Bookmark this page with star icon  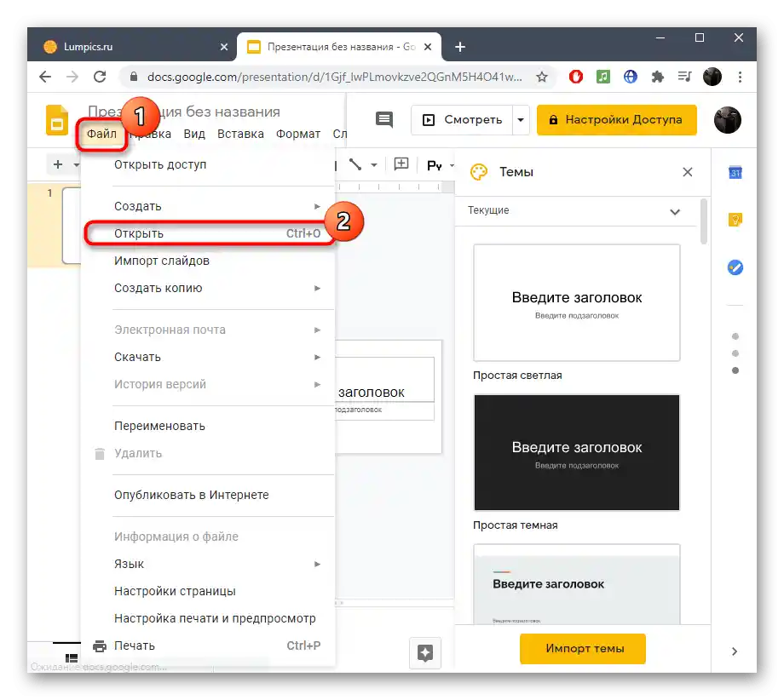coord(541,77)
